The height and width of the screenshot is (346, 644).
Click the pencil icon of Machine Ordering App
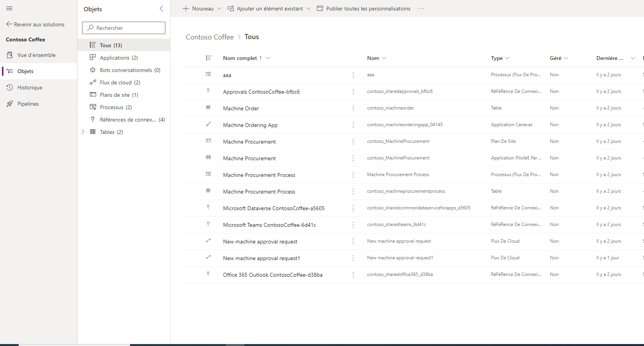(208, 124)
